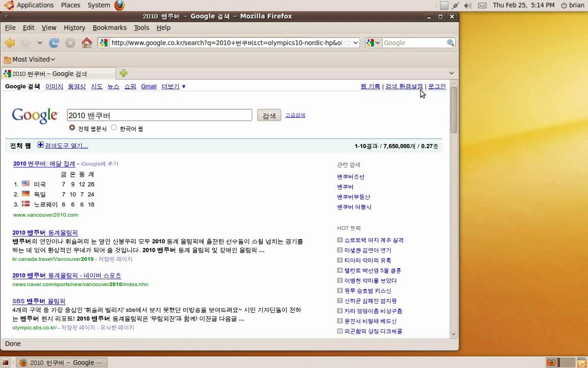Click the 로그인 link
The width and height of the screenshot is (588, 368).
[437, 86]
